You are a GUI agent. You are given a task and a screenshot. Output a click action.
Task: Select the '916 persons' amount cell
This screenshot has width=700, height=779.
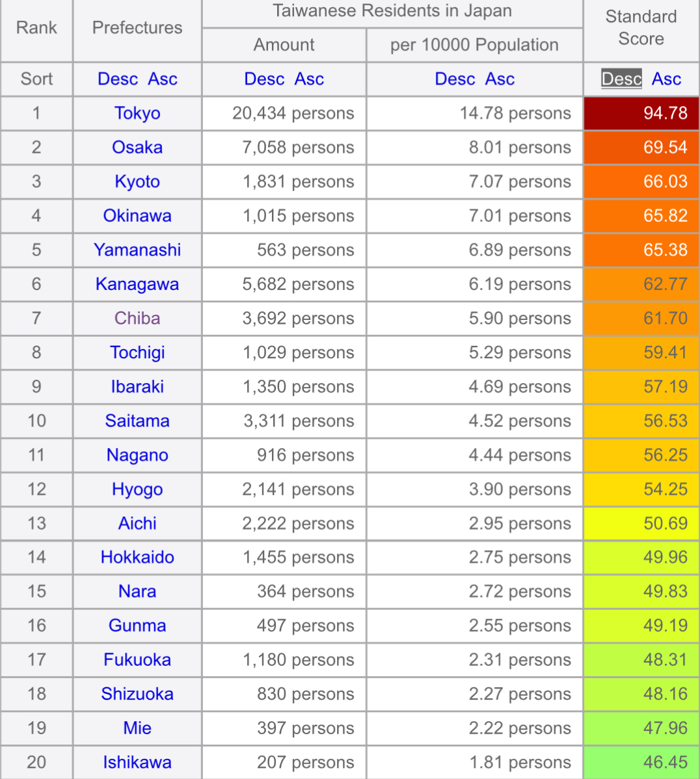[284, 455]
